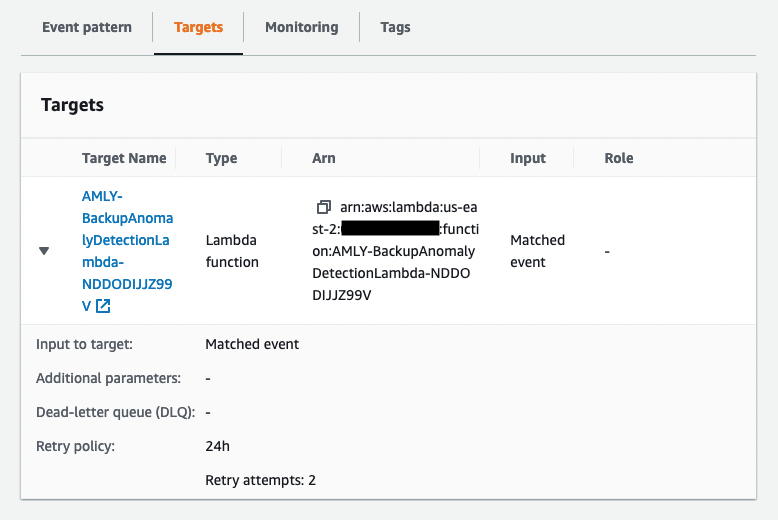Click the Role column header
778x520 pixels.
point(619,158)
